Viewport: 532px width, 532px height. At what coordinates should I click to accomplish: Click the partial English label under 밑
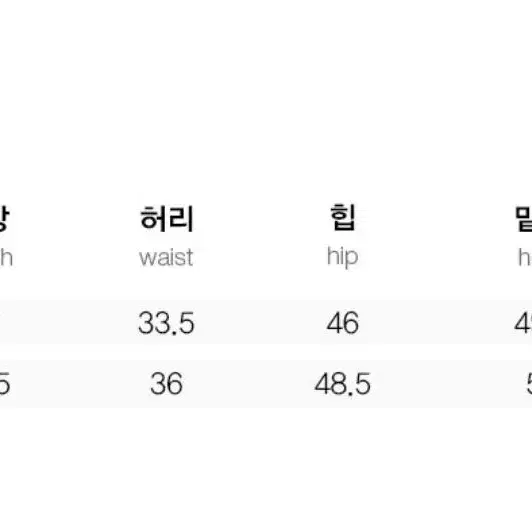525,258
